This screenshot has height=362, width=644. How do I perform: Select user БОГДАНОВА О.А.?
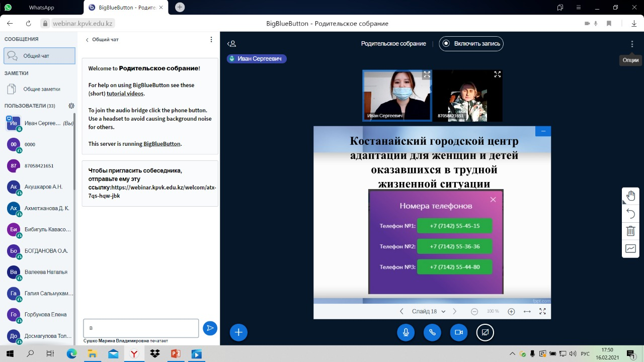click(39, 250)
